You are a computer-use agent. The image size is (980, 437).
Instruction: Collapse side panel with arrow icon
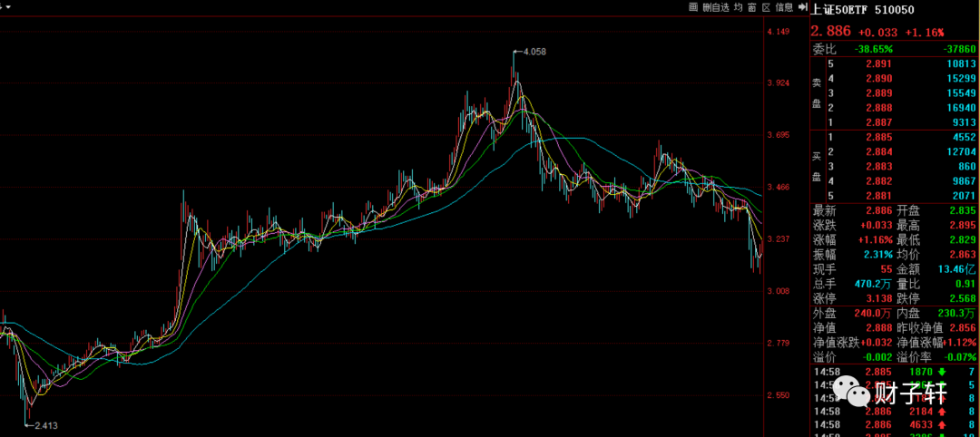801,7
